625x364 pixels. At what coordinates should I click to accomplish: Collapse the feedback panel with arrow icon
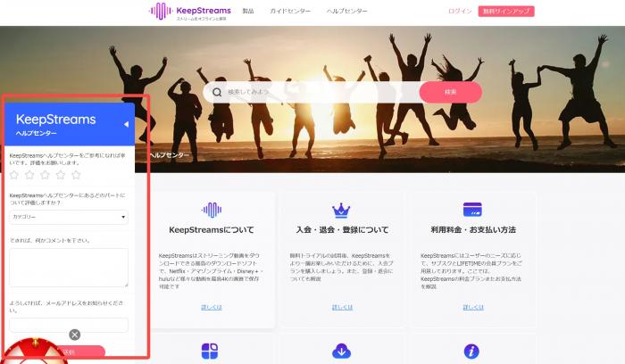tap(126, 124)
